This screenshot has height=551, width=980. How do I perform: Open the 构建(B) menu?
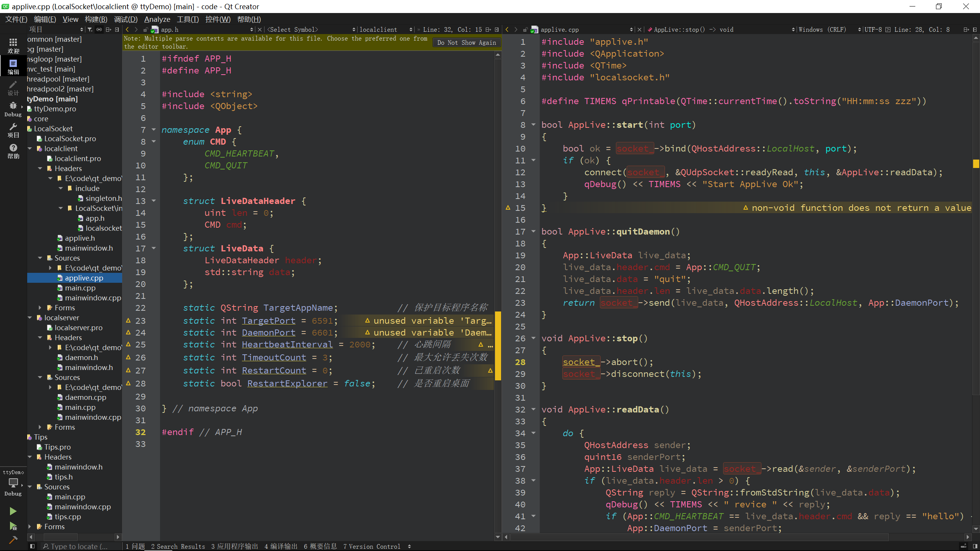(96, 19)
